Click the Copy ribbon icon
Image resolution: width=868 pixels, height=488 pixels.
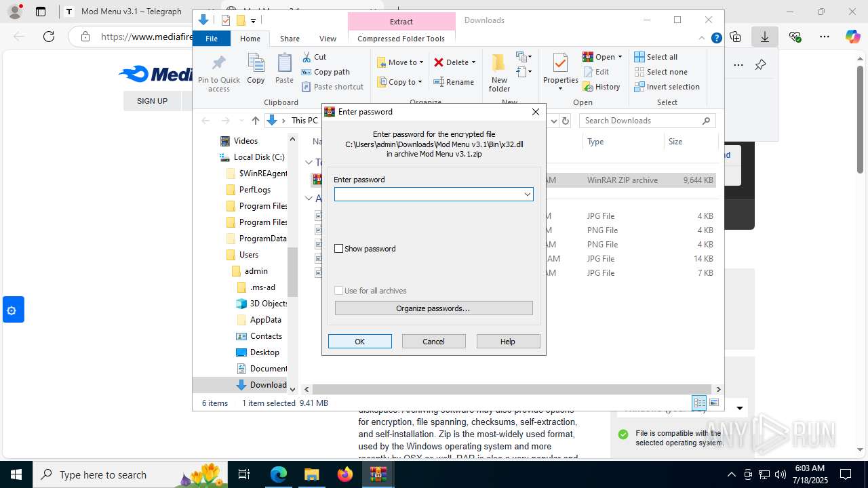point(256,69)
